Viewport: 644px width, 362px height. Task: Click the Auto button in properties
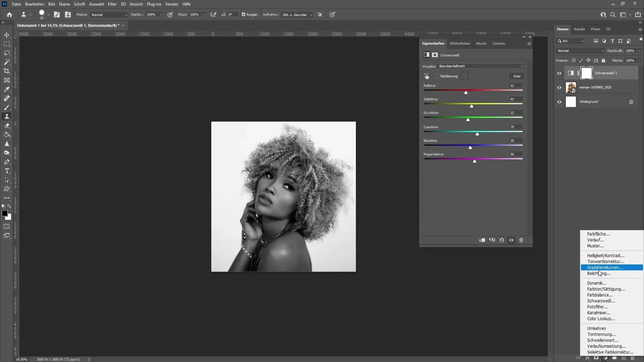pos(517,75)
